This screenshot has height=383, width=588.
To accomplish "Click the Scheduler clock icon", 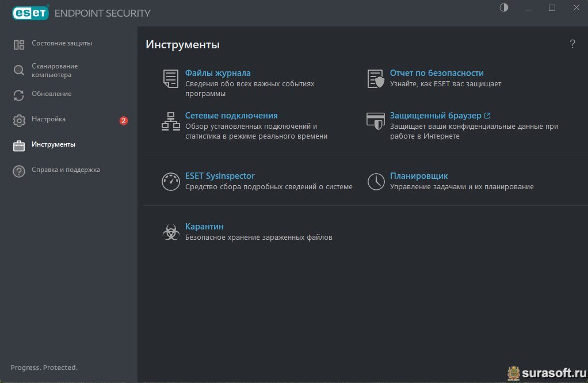I will [376, 182].
